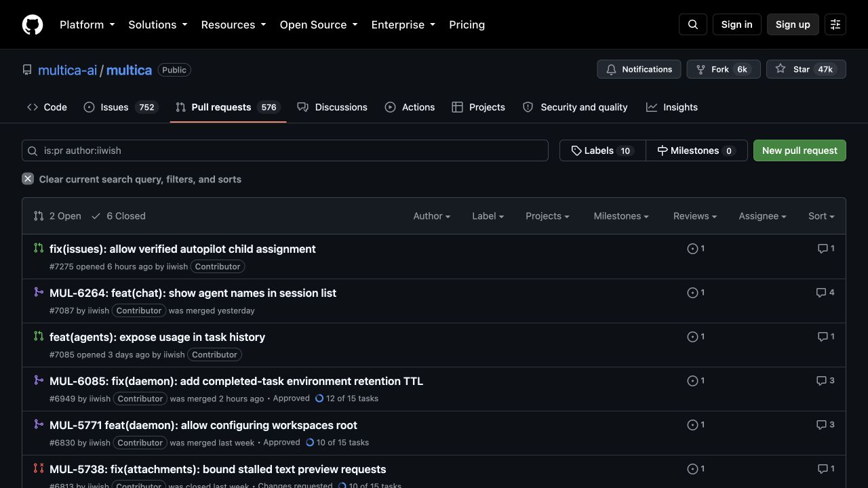Open the Author filter dropdown
The width and height of the screenshot is (868, 488).
click(432, 216)
